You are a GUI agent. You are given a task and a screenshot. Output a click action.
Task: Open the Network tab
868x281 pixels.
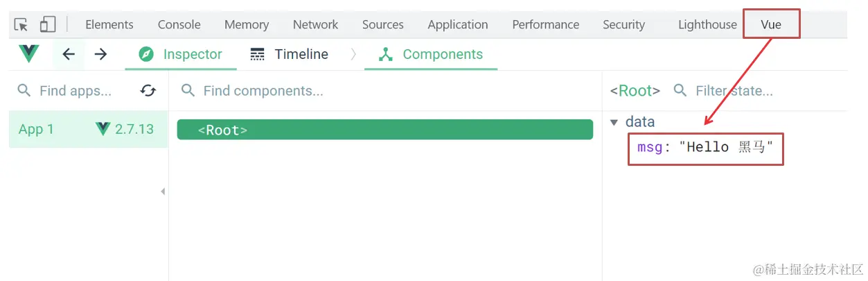[x=315, y=24]
